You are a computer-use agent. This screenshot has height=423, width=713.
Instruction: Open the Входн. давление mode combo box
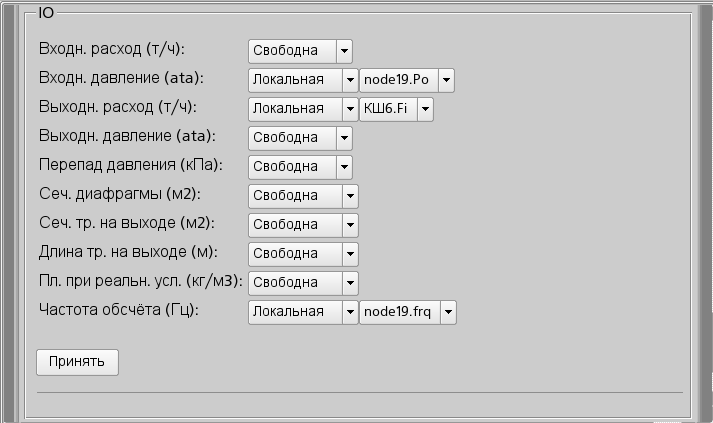click(x=302, y=79)
